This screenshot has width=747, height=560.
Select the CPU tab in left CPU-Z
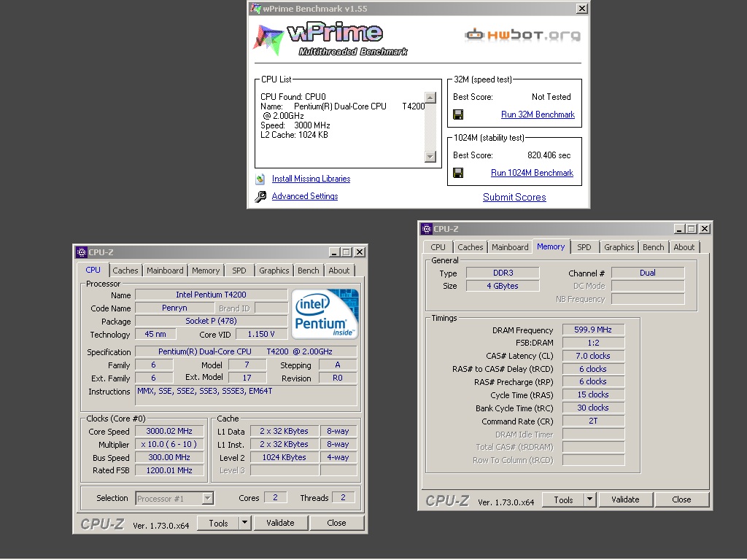pos(93,270)
